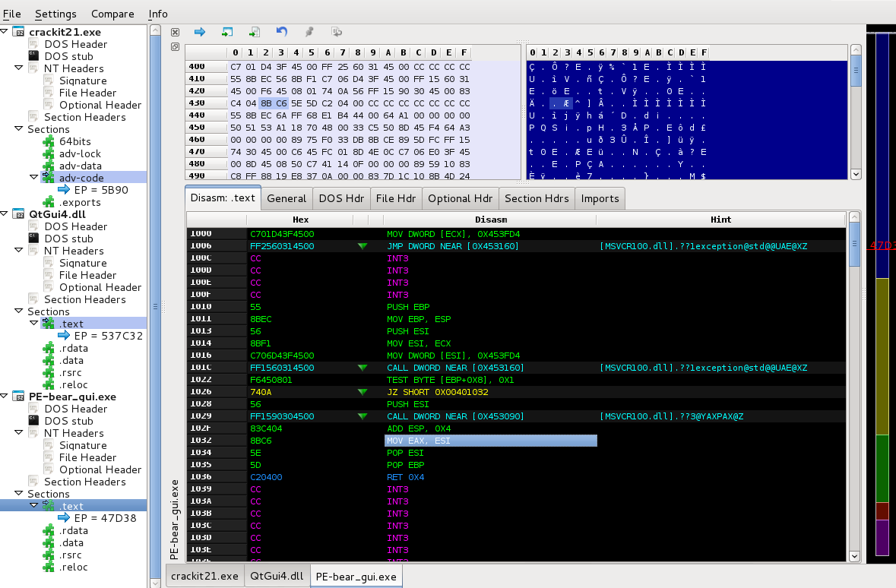Screen dimensions: 896x588
Task: Click the PE-bear_gui.exe file icon in the tree
Action: pyautogui.click(x=19, y=397)
